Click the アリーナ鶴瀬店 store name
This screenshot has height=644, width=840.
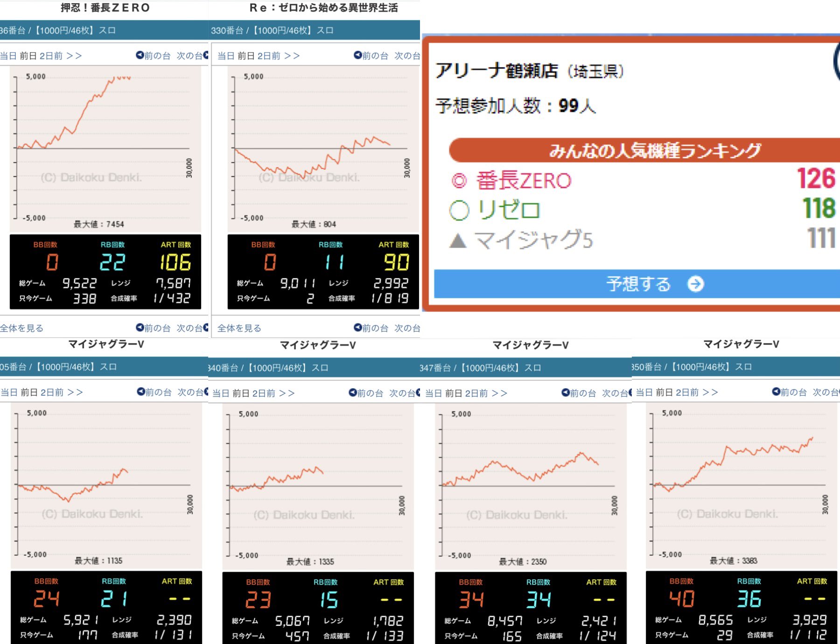[497, 70]
